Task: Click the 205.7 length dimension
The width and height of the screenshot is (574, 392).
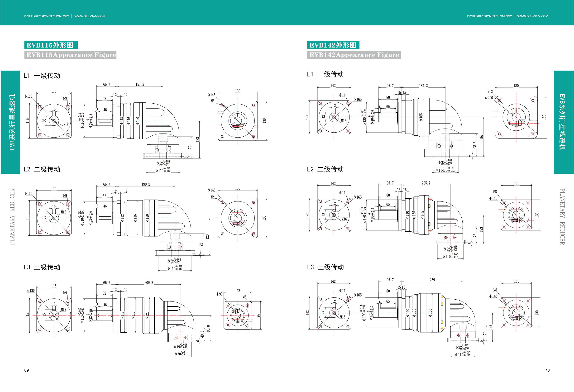Action: 426,183
